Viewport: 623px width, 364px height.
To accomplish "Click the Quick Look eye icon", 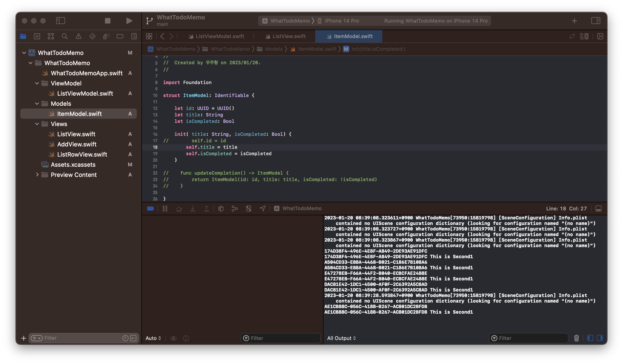I will (174, 338).
